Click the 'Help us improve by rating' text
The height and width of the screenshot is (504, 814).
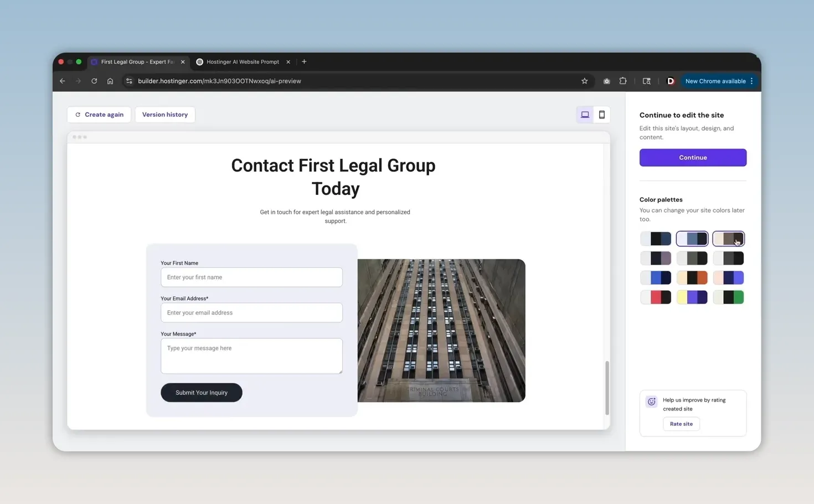(x=694, y=404)
